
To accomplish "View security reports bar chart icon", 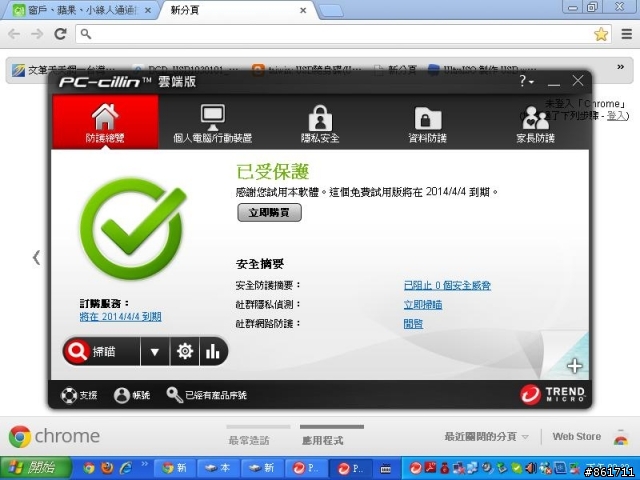I will (x=213, y=351).
